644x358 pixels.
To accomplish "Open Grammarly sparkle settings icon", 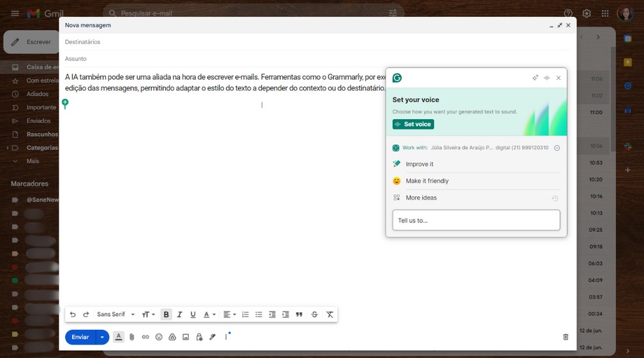I will pos(535,78).
